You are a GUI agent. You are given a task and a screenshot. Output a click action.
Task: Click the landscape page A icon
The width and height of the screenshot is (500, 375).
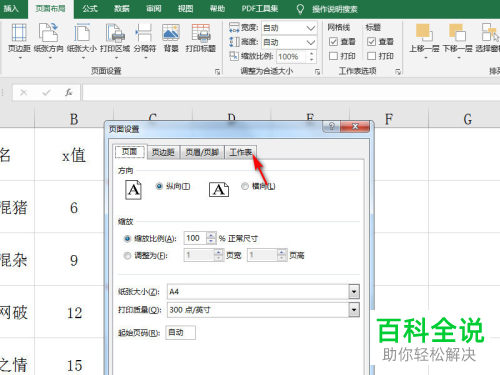[x=219, y=190]
